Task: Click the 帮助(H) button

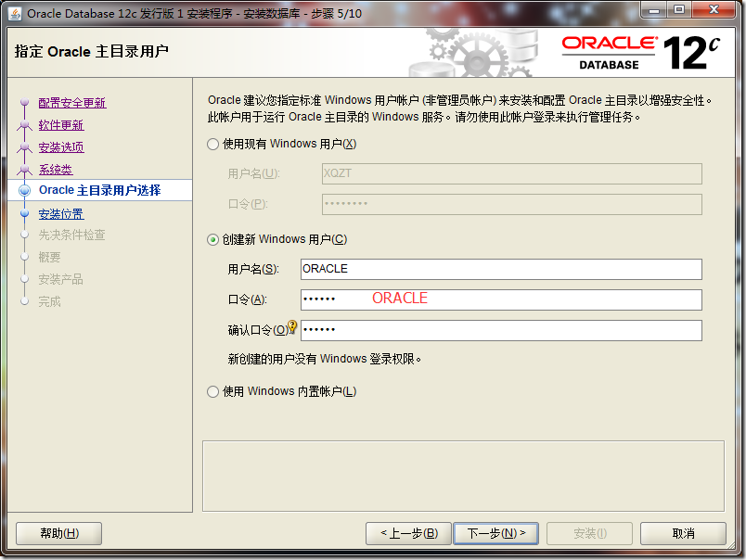Action: tap(59, 533)
